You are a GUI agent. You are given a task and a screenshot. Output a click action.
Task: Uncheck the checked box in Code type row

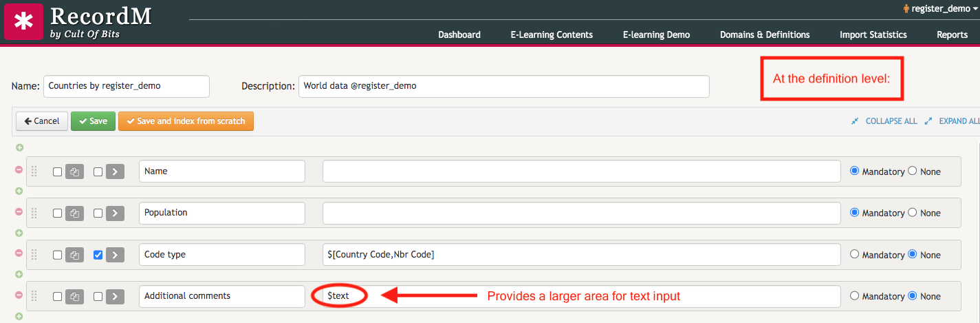point(98,256)
